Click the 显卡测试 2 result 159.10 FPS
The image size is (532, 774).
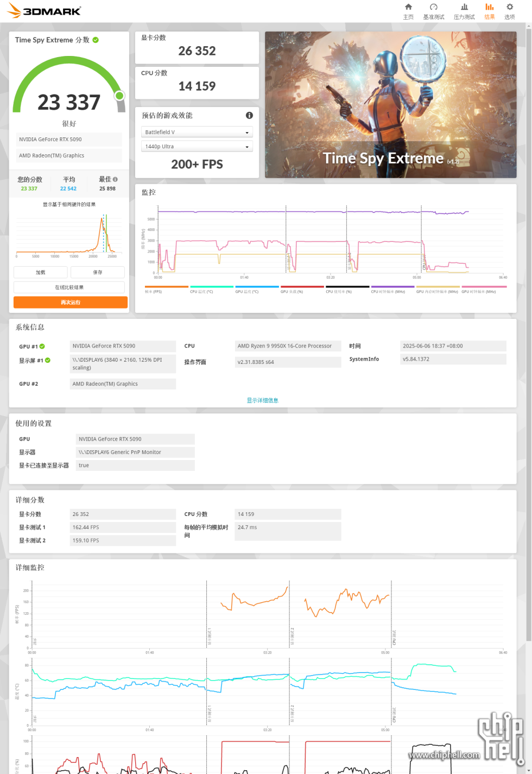123,540
